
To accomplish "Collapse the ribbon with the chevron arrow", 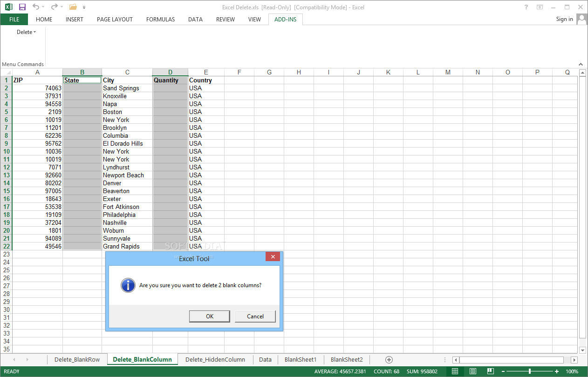I will [581, 64].
